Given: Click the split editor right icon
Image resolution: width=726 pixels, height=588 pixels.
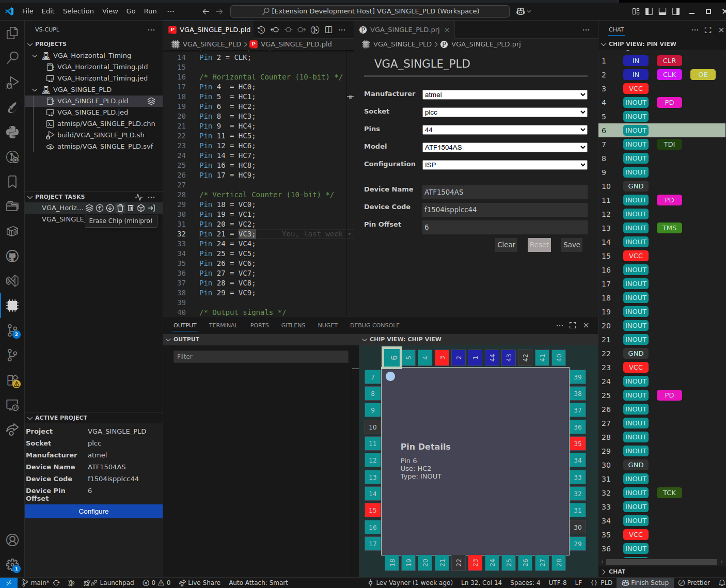Looking at the screenshot, I should (x=328, y=30).
